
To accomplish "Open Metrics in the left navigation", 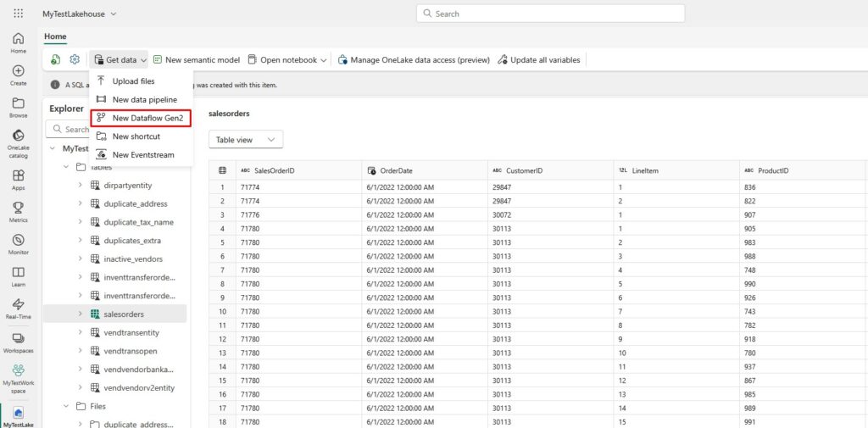I will [19, 212].
